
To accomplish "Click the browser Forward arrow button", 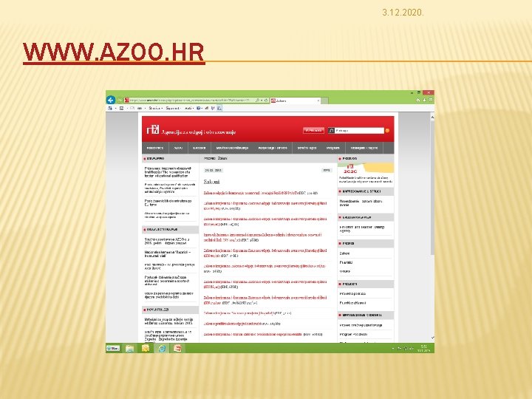I will (x=120, y=100).
